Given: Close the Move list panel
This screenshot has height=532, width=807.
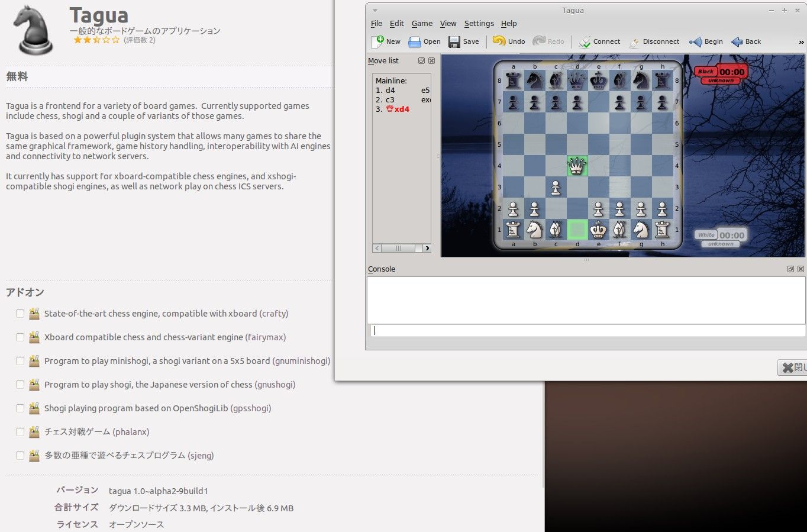Looking at the screenshot, I should pos(431,60).
